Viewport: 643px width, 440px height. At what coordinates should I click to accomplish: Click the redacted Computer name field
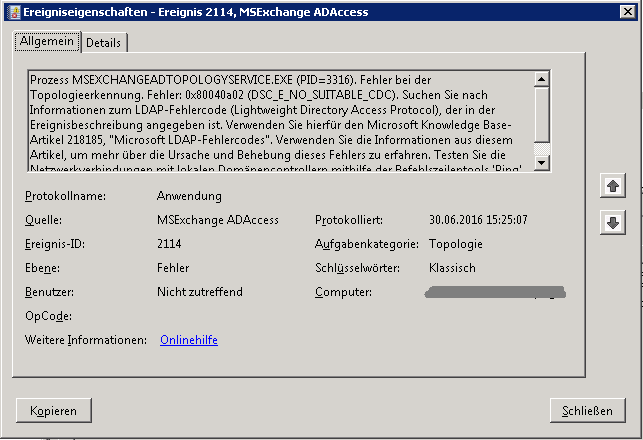(x=495, y=292)
